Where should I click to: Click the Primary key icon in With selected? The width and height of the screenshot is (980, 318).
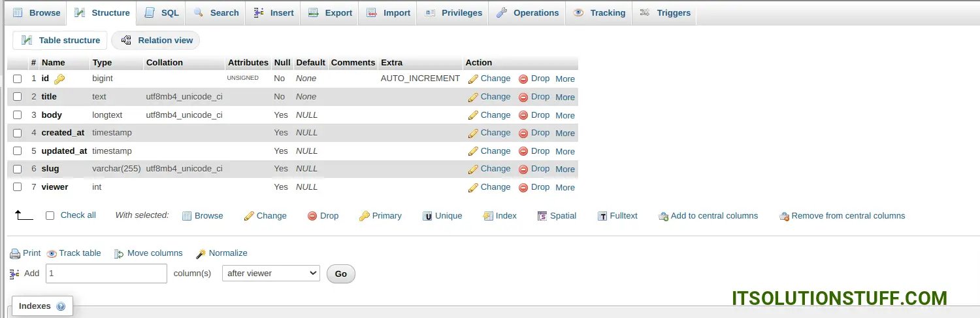pos(365,216)
